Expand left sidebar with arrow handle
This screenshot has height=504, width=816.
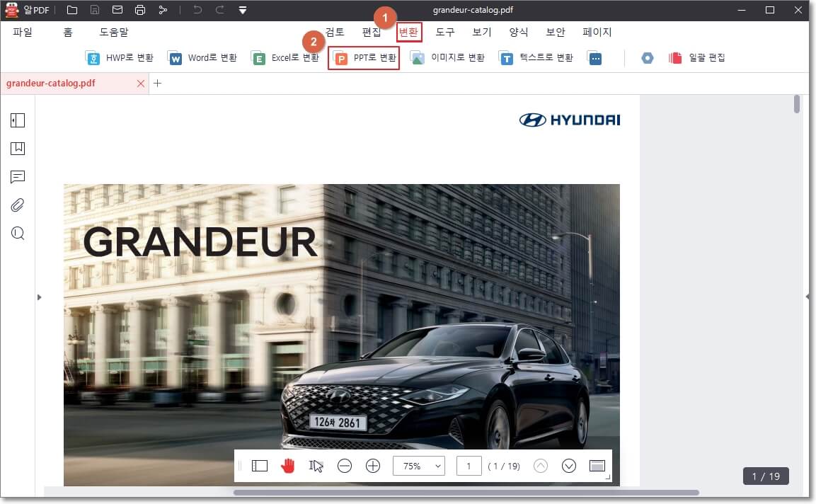(x=39, y=297)
